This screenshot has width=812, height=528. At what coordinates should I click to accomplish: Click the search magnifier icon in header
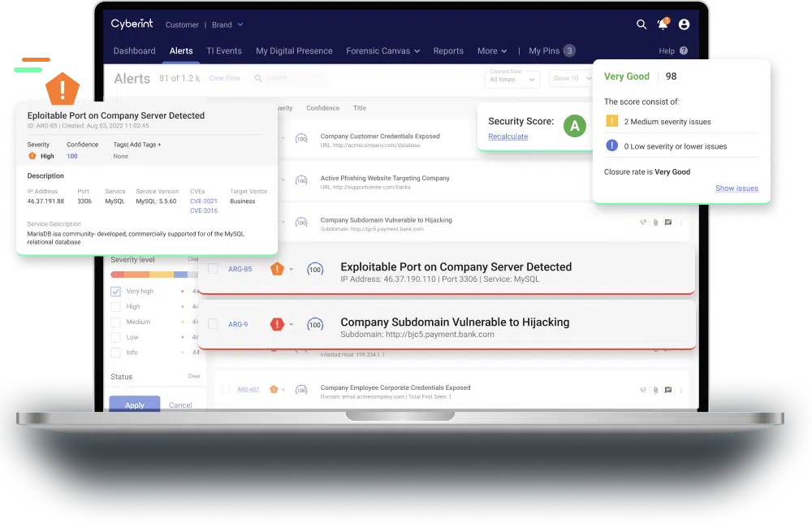(x=641, y=24)
